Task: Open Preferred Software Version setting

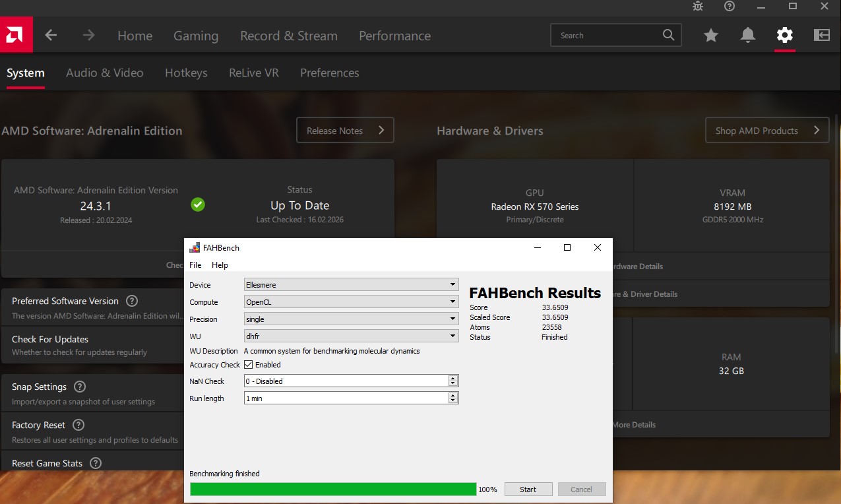Action: click(x=92, y=307)
